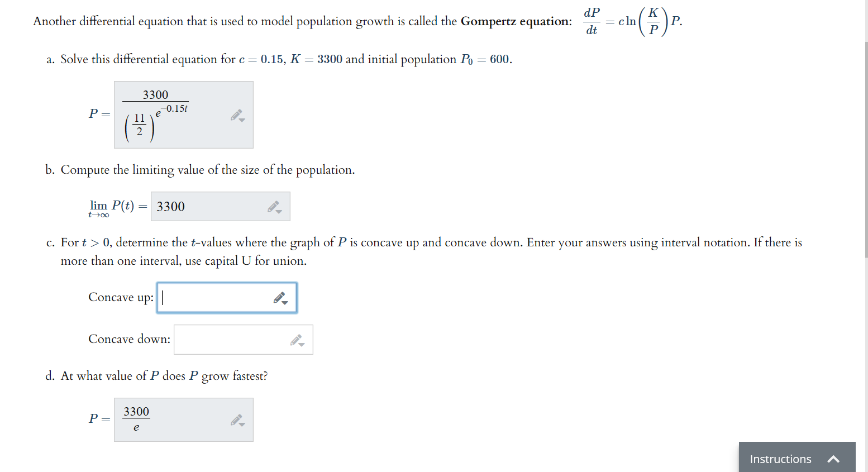868x472 pixels.
Task: Click the Instructions button
Action: pyautogui.click(x=780, y=459)
